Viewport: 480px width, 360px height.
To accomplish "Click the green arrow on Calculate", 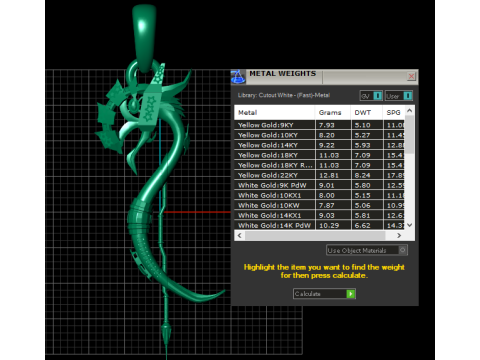I will (x=351, y=294).
